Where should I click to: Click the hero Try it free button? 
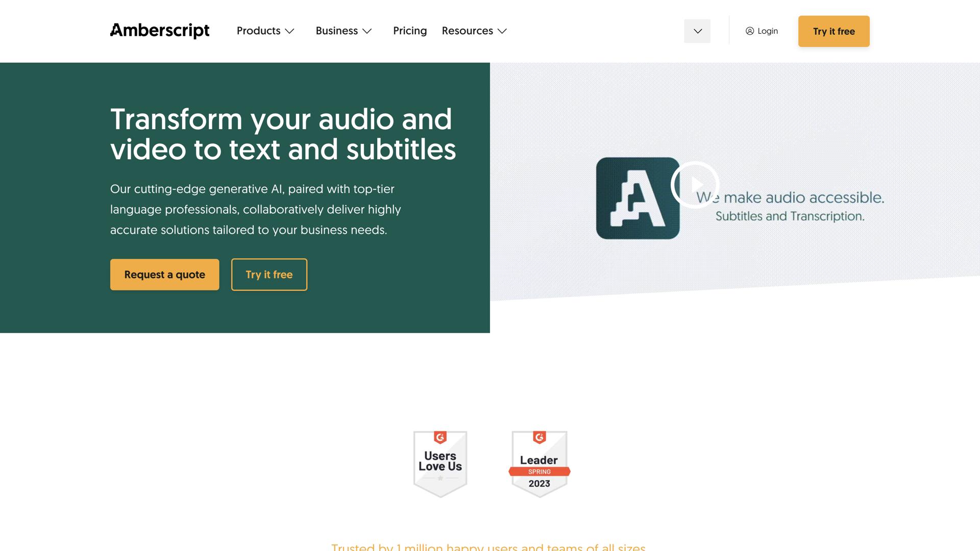tap(269, 274)
